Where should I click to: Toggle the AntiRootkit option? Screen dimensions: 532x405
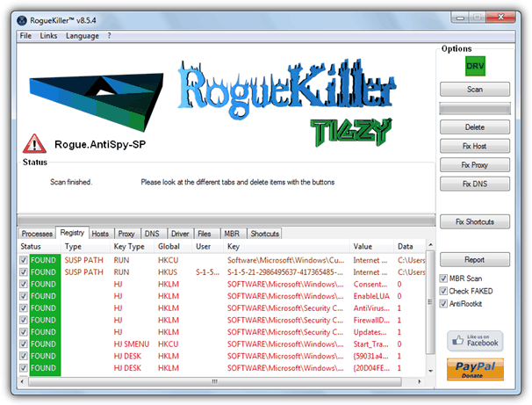pos(443,303)
